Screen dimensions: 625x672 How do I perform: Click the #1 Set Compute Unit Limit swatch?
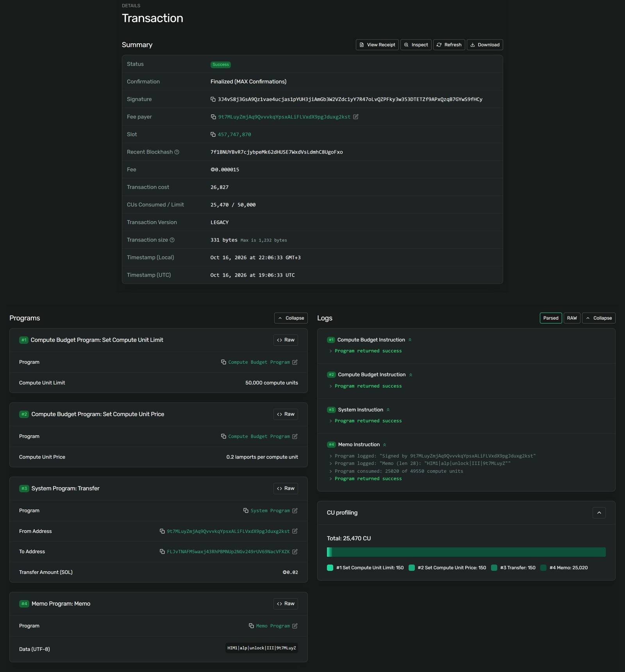(x=330, y=568)
